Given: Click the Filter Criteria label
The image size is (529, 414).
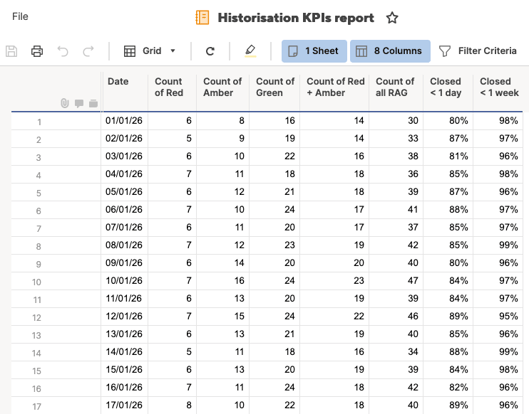Looking at the screenshot, I should point(487,51).
